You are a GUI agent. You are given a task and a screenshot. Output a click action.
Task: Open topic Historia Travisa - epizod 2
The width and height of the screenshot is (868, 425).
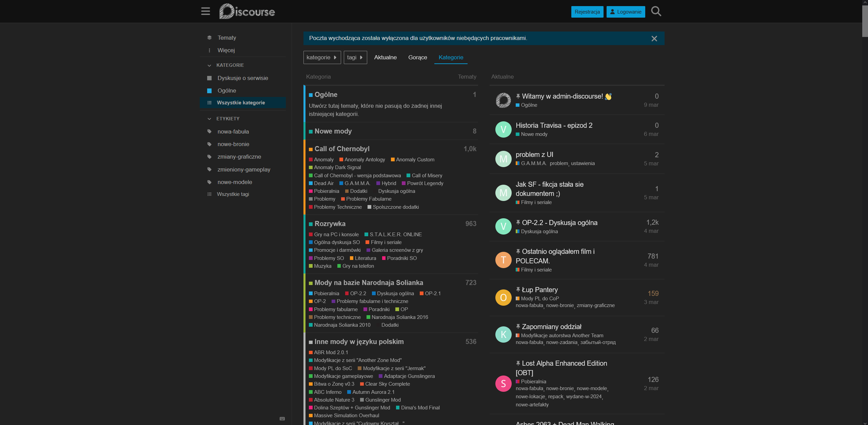[554, 125]
